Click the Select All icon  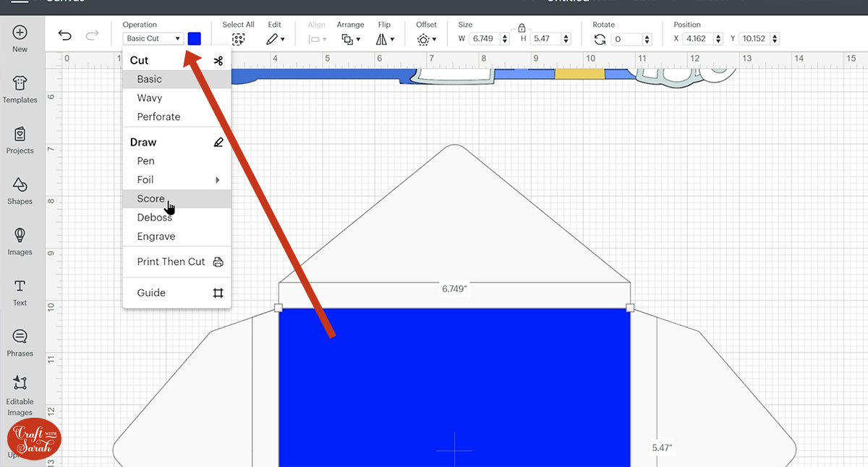pos(238,39)
